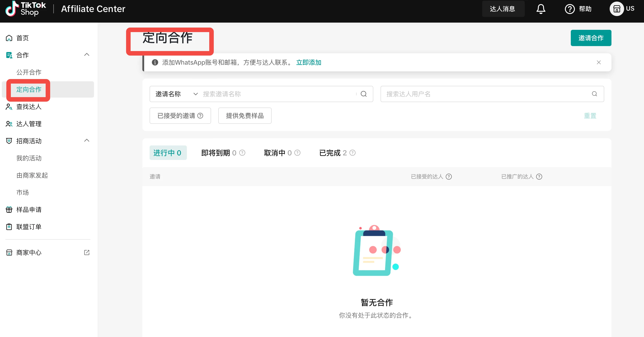Screen dimensions: 644x337
Task: Switch to the 已完成 tab
Action: coord(332,153)
